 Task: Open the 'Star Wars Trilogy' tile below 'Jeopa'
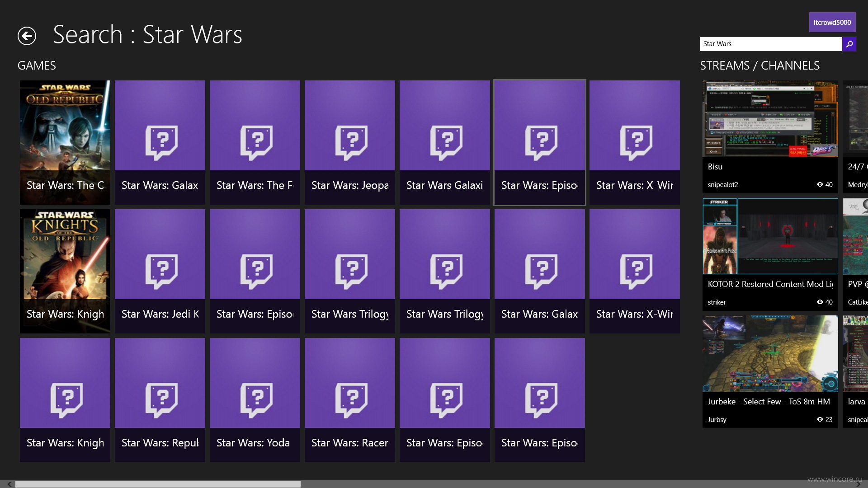pyautogui.click(x=350, y=271)
